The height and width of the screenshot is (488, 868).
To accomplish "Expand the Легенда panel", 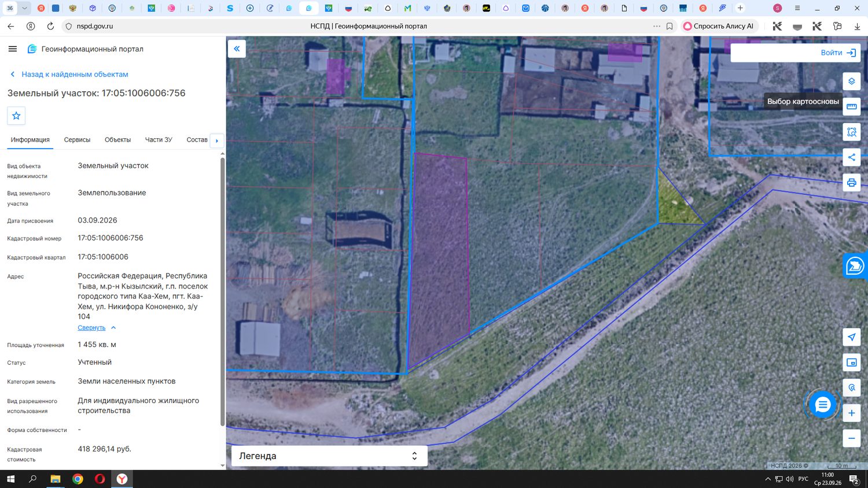I will click(329, 456).
